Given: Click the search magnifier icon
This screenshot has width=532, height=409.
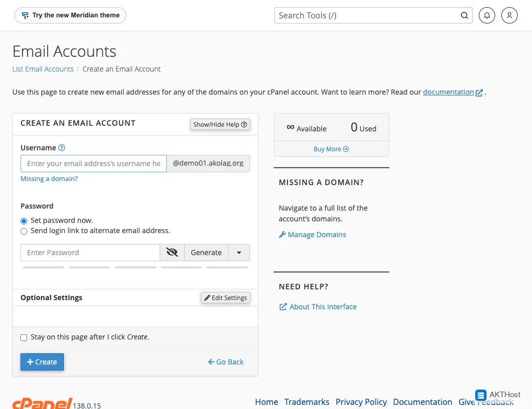Looking at the screenshot, I should pos(464,15).
